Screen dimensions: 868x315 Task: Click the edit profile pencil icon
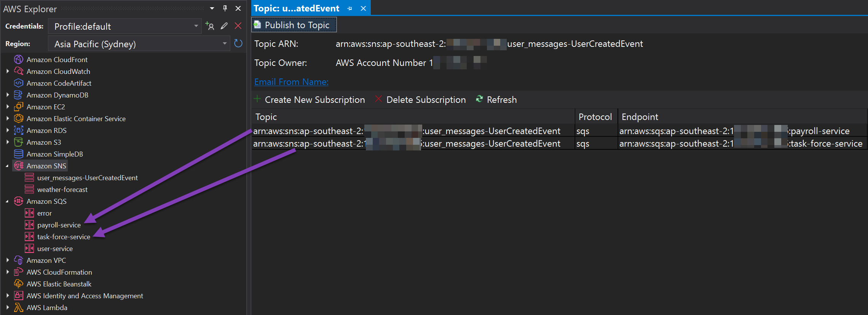tap(224, 26)
